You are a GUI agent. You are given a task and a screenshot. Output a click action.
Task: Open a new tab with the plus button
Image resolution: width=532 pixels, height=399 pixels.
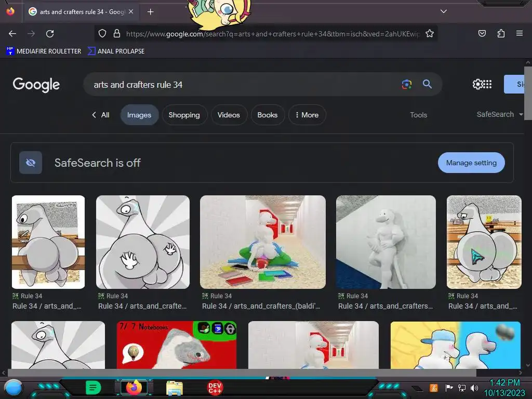[151, 12]
